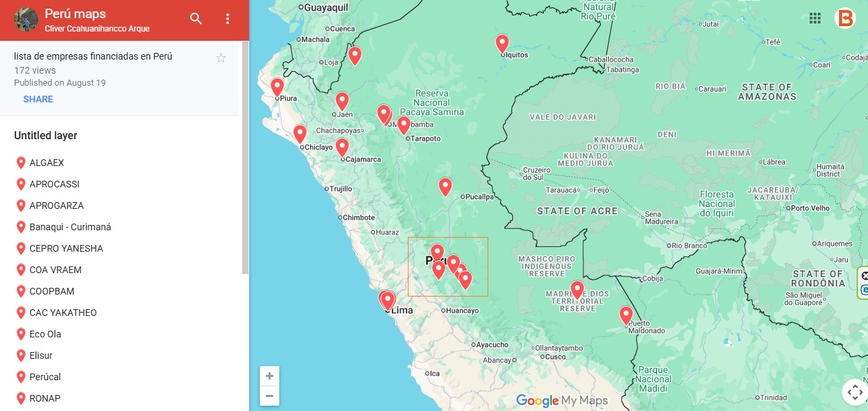Zoom out using the minus button
Image resolution: width=868 pixels, height=411 pixels.
coord(269,396)
